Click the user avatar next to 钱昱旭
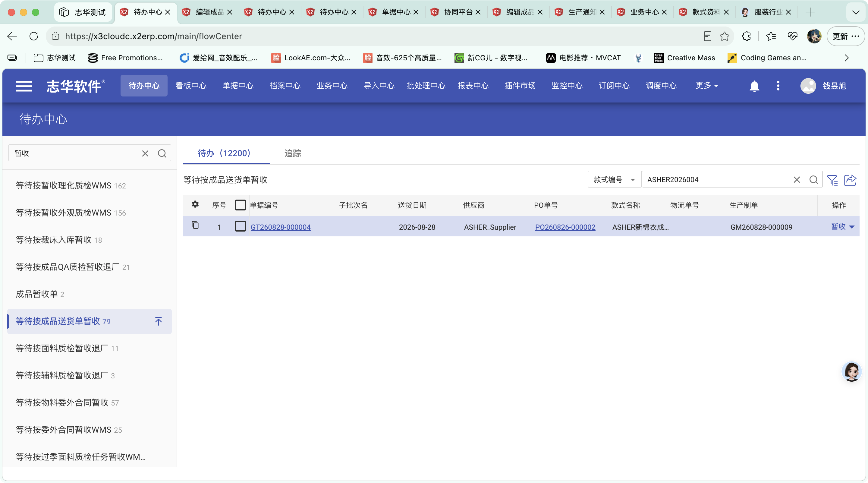The width and height of the screenshot is (868, 483). [808, 86]
